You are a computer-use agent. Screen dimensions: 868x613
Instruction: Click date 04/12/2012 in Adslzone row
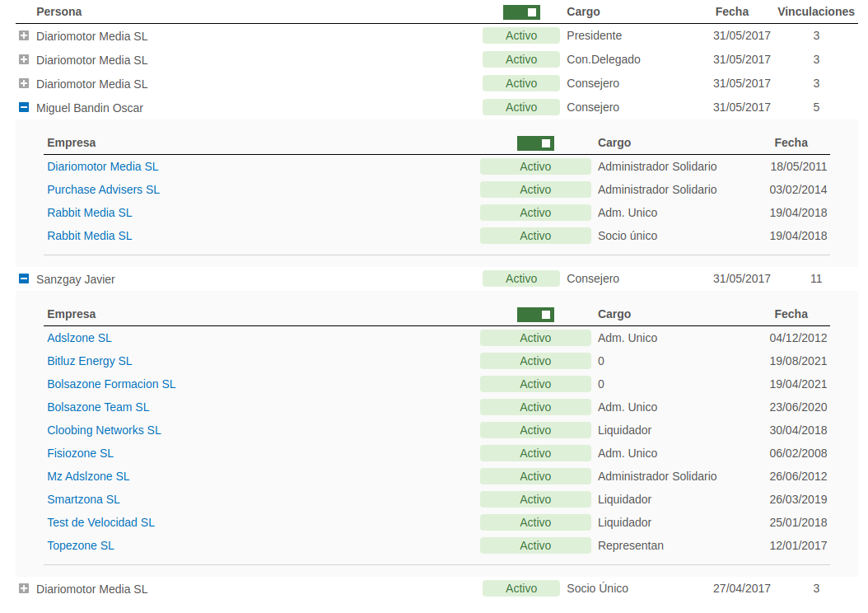tap(798, 338)
